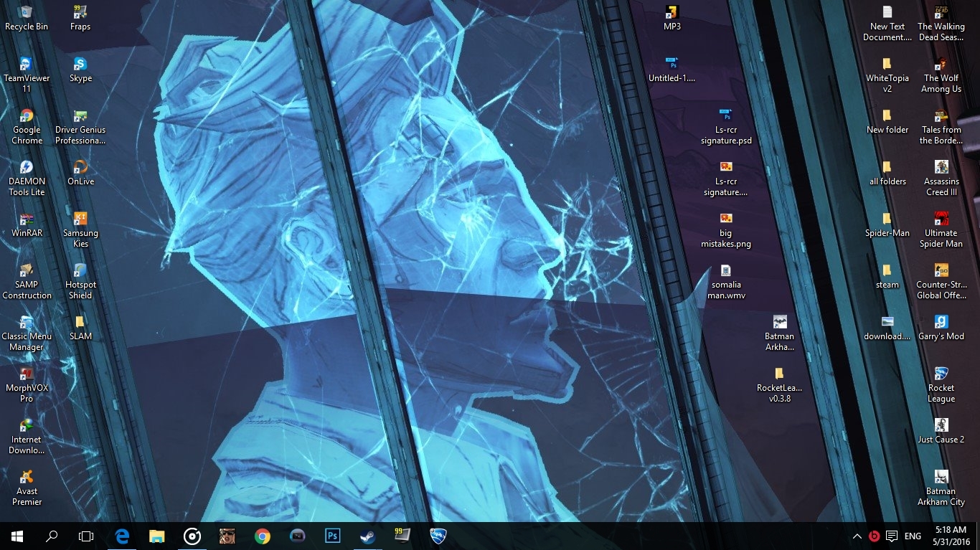980x550 pixels.
Task: Select the somalia man.wmv video file
Action: pos(726,282)
